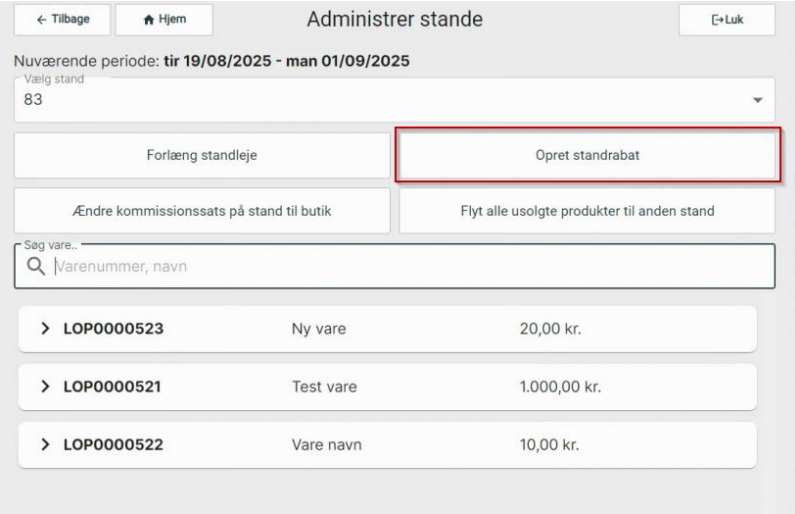Focus the Søg vare search field
The width and height of the screenshot is (795, 514).
click(400, 267)
